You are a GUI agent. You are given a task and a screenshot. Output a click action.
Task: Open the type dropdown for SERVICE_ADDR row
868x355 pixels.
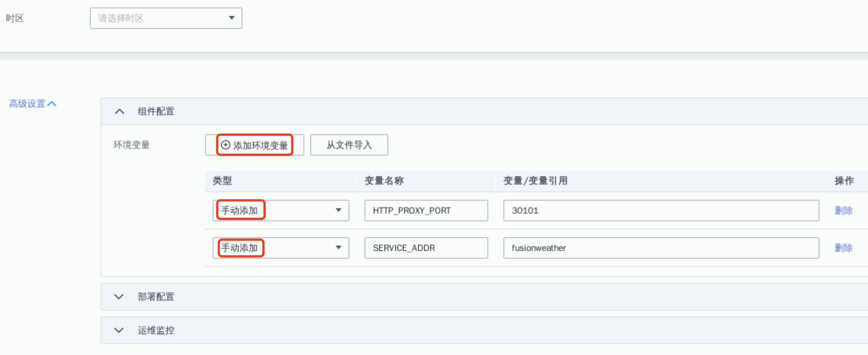(x=281, y=248)
